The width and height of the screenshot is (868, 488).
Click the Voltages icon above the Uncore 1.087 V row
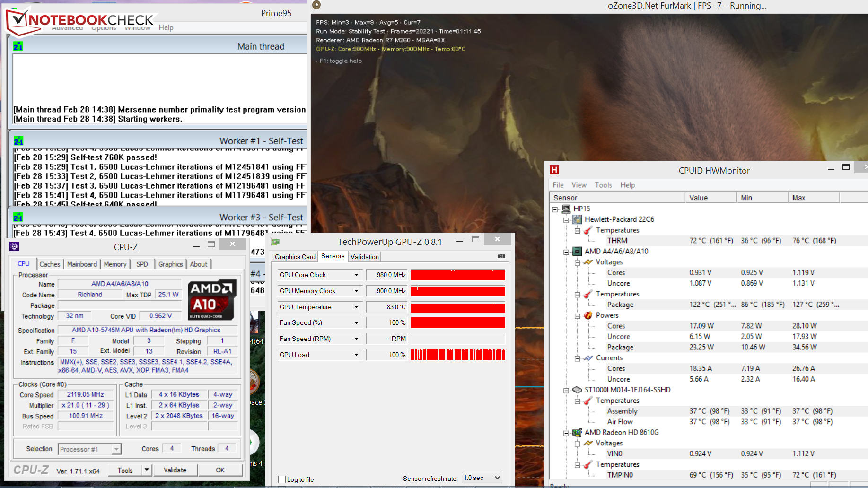point(588,262)
